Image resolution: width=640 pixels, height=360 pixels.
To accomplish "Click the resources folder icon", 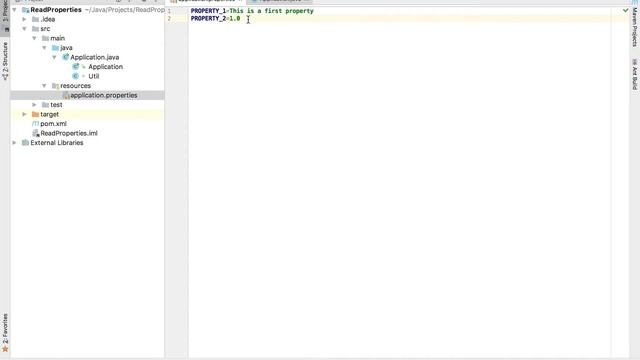I will coord(56,86).
